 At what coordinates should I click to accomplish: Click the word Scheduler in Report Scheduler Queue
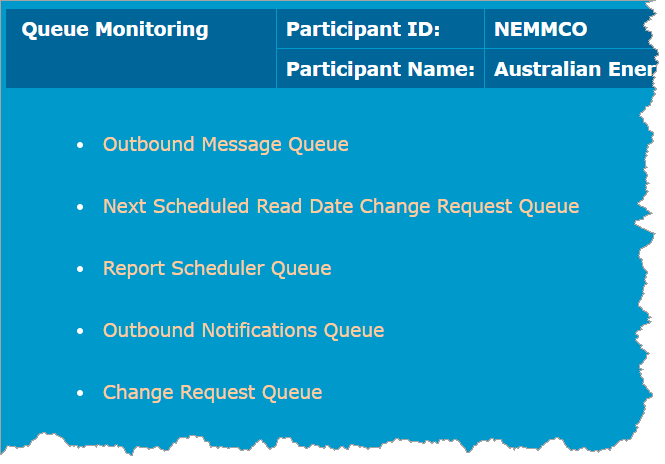coord(218,268)
